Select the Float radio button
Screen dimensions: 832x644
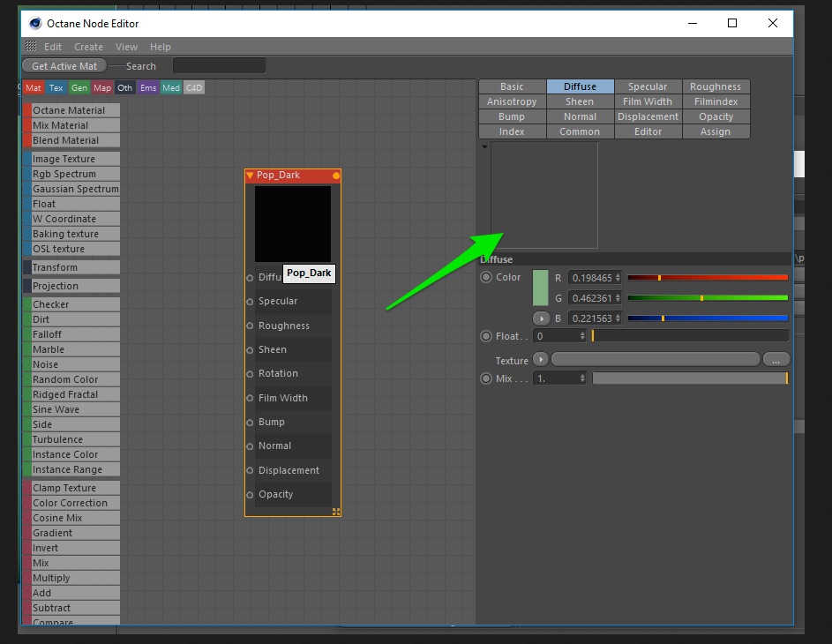click(486, 336)
